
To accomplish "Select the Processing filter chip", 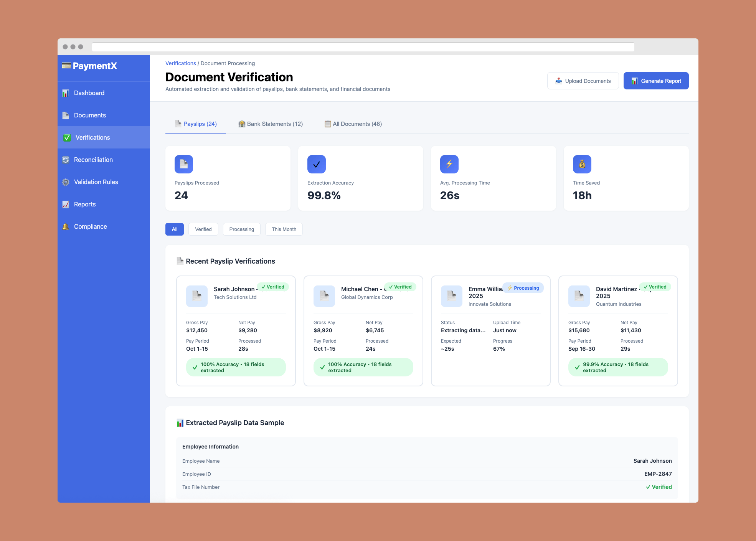I will click(241, 229).
